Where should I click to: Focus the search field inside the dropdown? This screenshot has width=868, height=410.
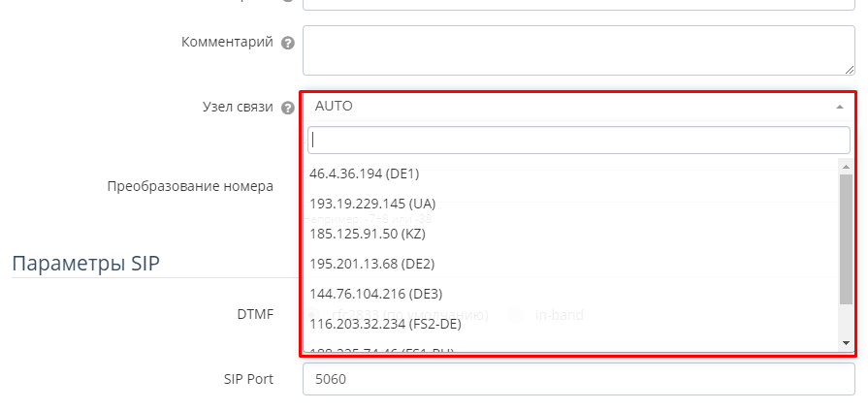(578, 140)
